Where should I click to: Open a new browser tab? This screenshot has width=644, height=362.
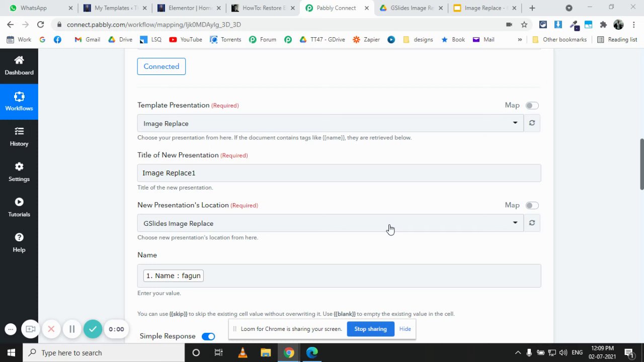[532, 8]
